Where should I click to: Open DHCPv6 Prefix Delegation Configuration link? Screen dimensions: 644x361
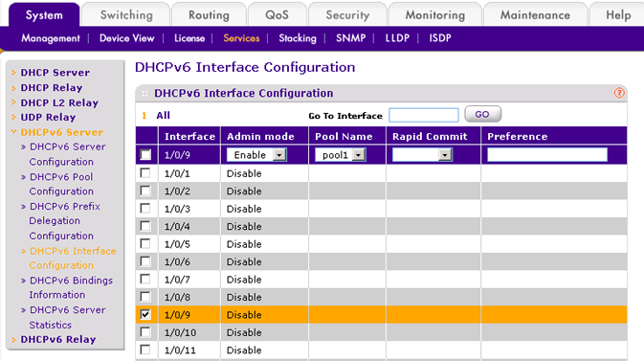pyautogui.click(x=64, y=221)
